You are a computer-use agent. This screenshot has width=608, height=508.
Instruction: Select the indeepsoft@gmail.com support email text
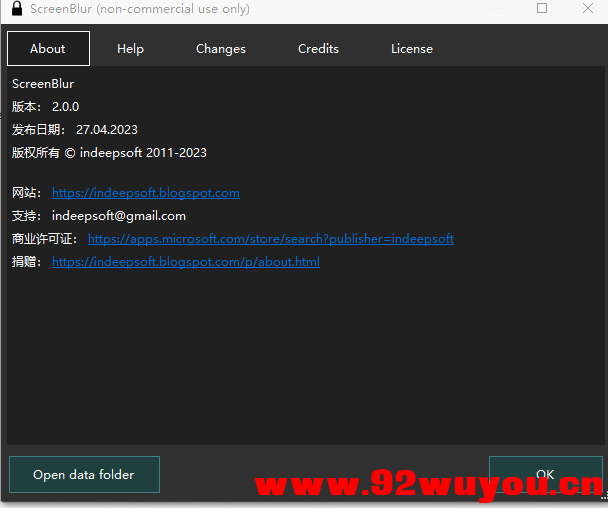(119, 216)
